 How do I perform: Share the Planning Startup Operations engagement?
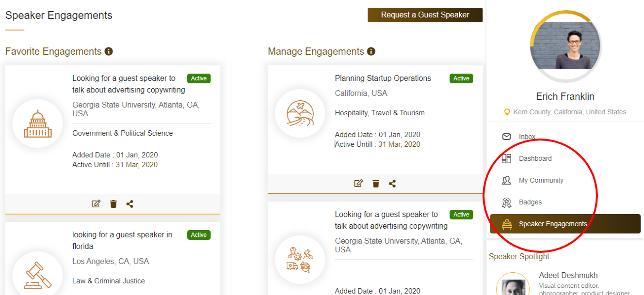(x=392, y=184)
